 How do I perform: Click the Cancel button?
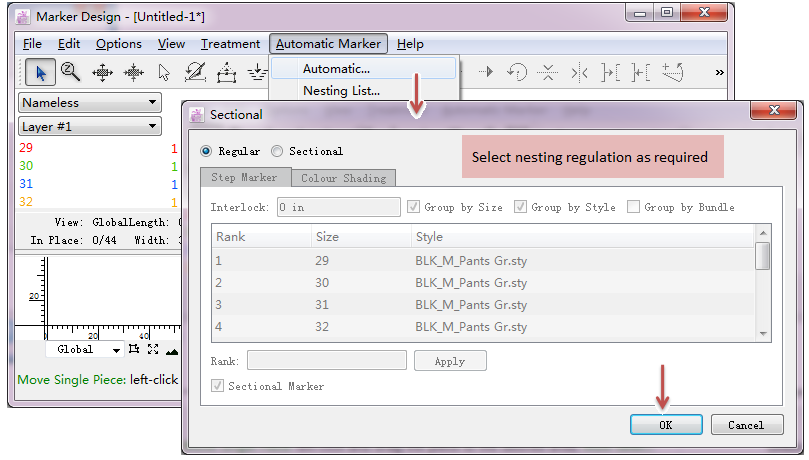[x=745, y=424]
